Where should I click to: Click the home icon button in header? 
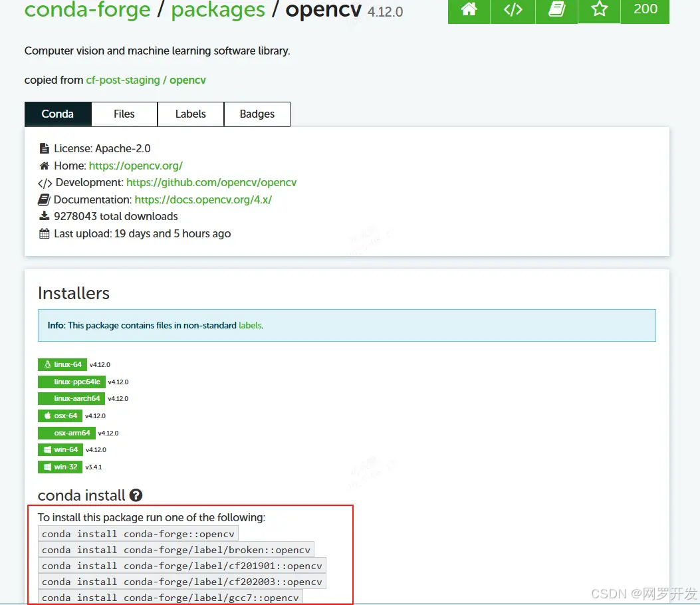[469, 10]
